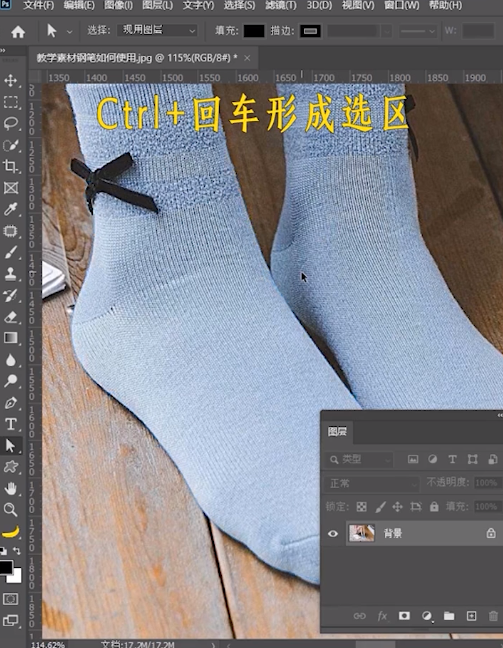This screenshot has height=648, width=503.
Task: Select the Eyedropper tool
Action: (11, 210)
